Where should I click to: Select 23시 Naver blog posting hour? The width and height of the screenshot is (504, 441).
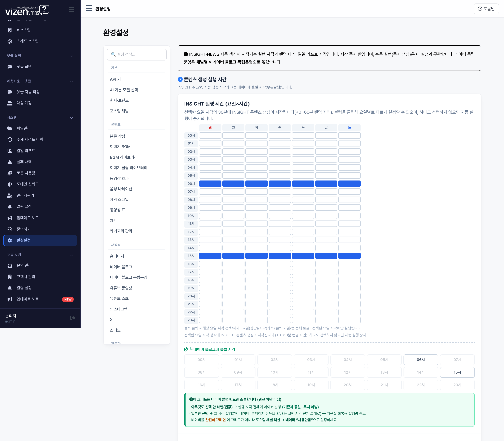pyautogui.click(x=457, y=385)
